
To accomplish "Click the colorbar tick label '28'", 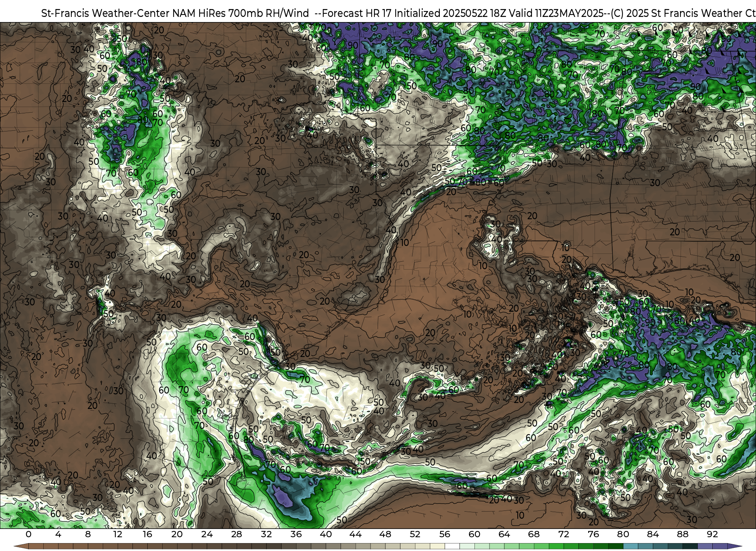I will (x=237, y=534).
